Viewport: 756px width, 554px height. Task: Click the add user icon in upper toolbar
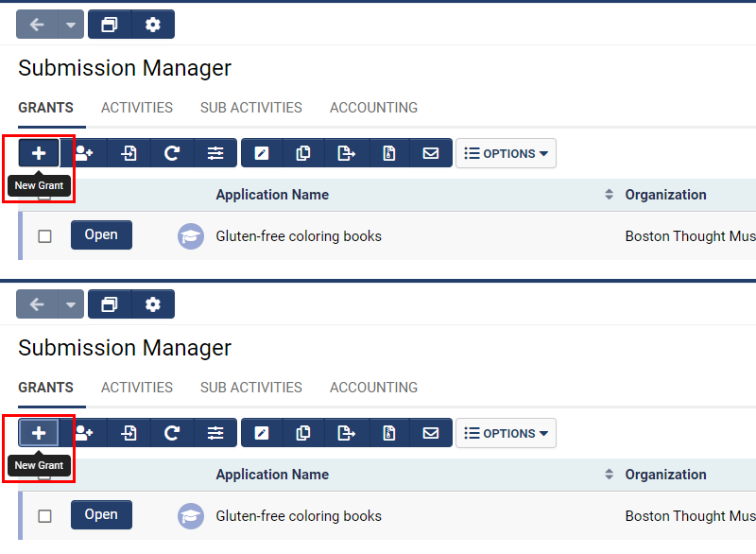83,153
